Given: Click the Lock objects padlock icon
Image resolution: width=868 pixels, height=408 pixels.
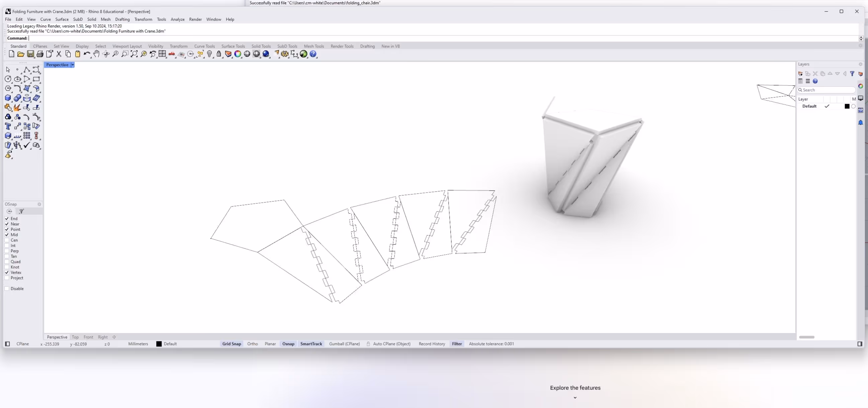Looking at the screenshot, I should coord(219,54).
